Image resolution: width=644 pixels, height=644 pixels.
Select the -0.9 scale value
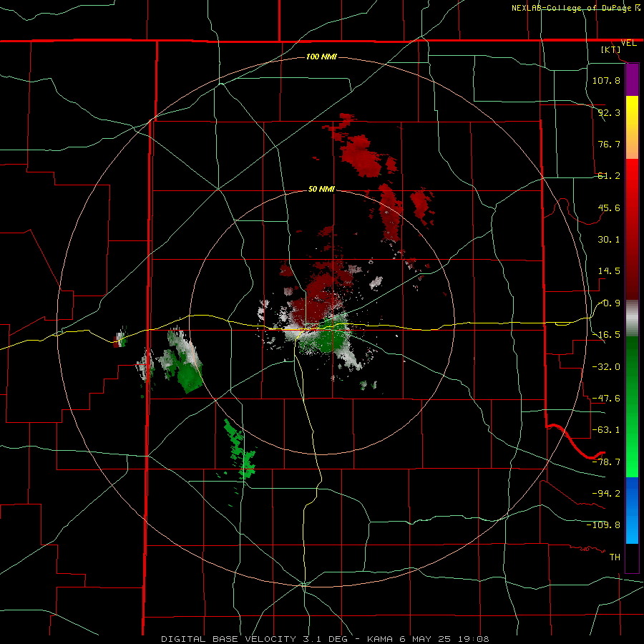tap(609, 303)
